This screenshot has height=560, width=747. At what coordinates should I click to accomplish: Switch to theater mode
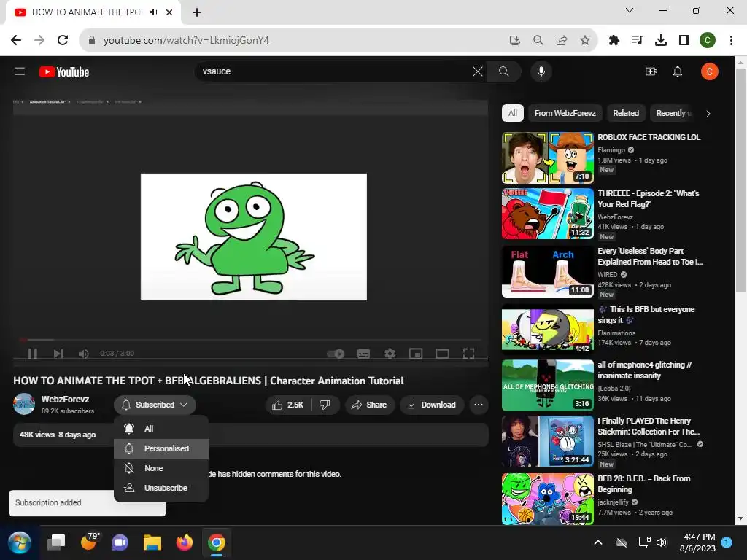pos(442,354)
